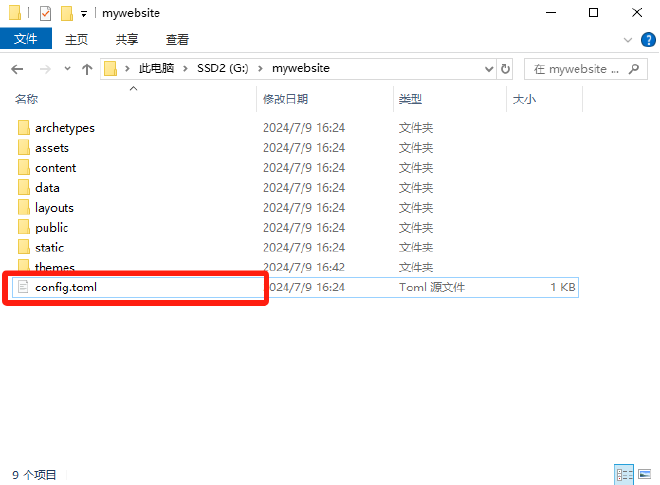Click the layouts folder icon
This screenshot has width=660, height=485.
pyautogui.click(x=24, y=207)
